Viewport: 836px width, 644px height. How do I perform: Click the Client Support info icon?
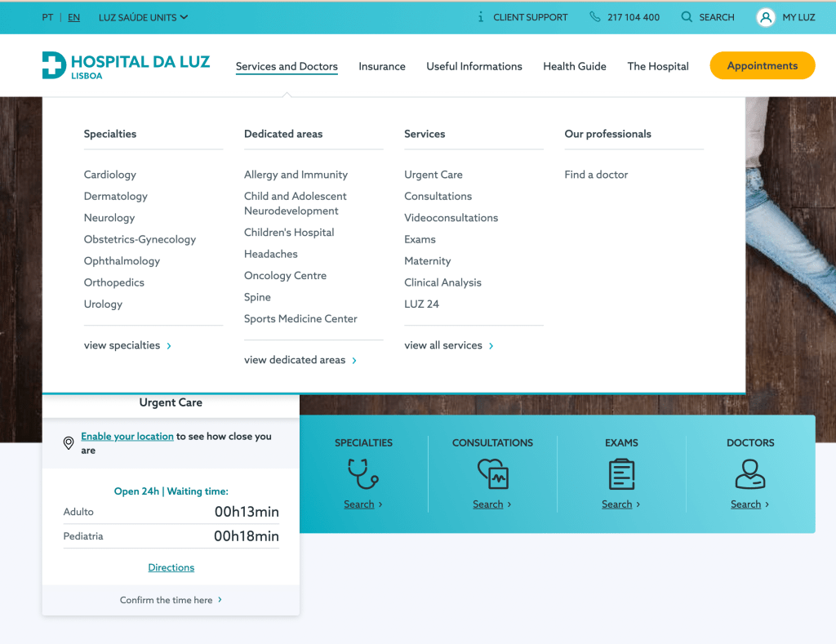click(481, 17)
